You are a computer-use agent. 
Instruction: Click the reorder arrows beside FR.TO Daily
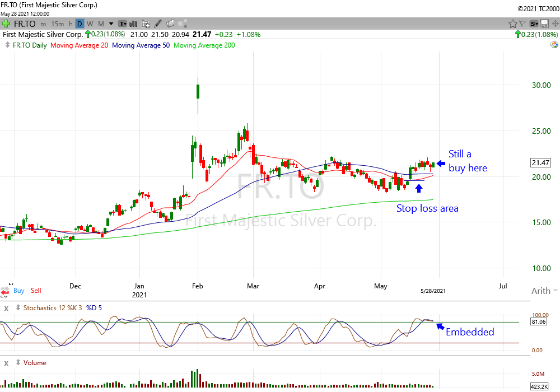7,45
